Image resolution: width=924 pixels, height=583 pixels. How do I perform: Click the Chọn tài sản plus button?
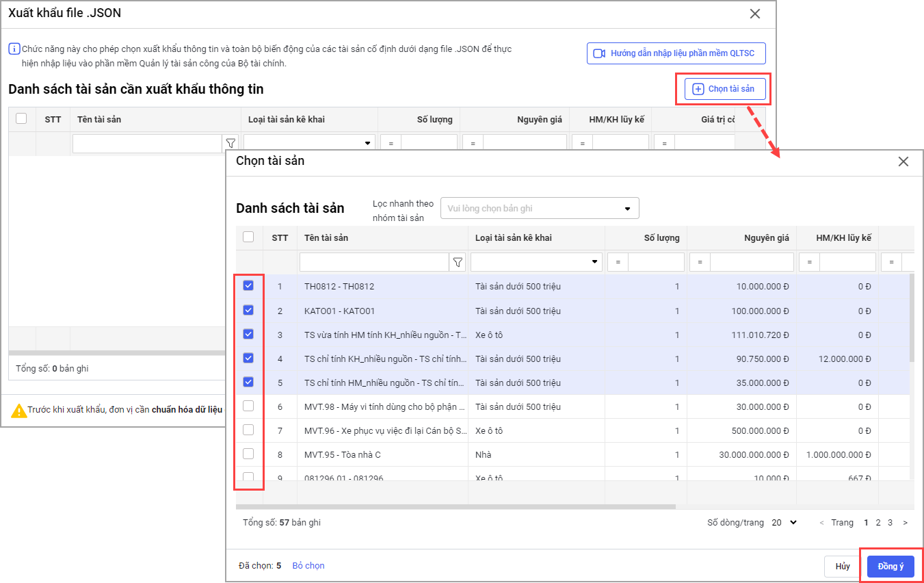(x=724, y=89)
